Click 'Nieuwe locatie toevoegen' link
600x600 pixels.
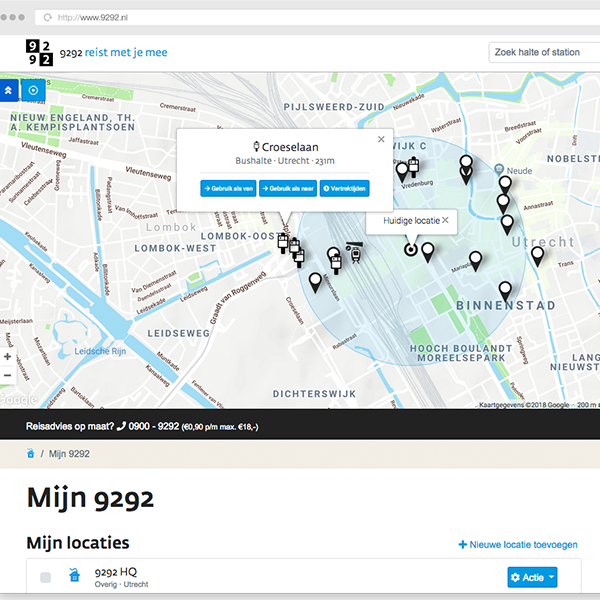[x=518, y=545]
